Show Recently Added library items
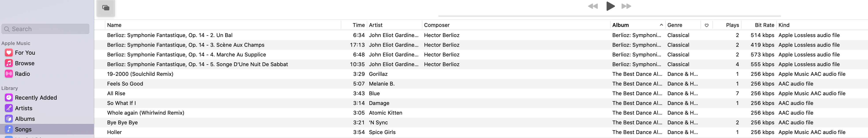The width and height of the screenshot is (868, 138). click(x=36, y=97)
